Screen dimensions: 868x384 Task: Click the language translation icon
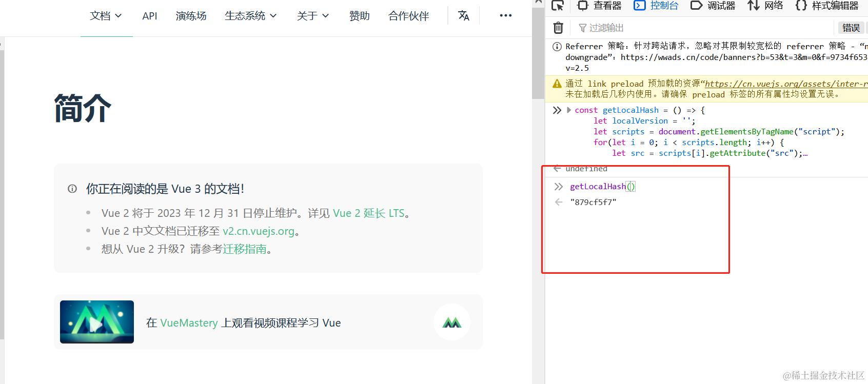click(464, 16)
